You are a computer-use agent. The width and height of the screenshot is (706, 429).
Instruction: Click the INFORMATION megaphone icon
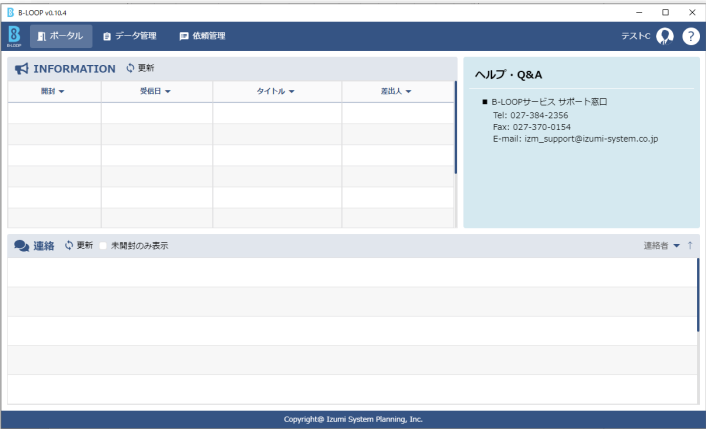coord(21,69)
